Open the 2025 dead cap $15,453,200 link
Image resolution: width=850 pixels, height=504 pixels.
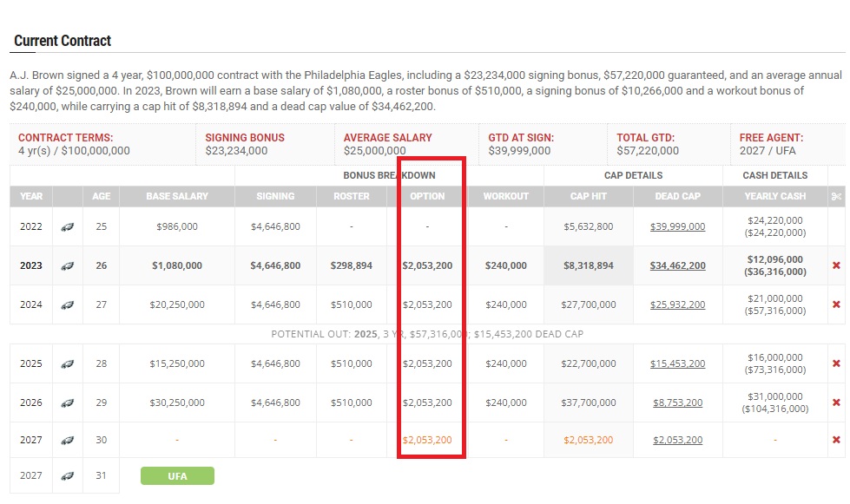pos(677,363)
